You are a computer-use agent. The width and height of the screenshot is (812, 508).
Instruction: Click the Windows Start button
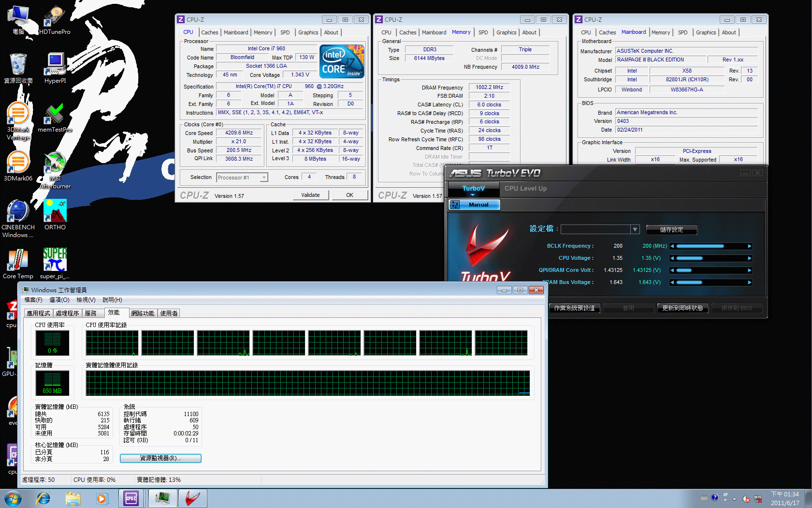point(13,498)
